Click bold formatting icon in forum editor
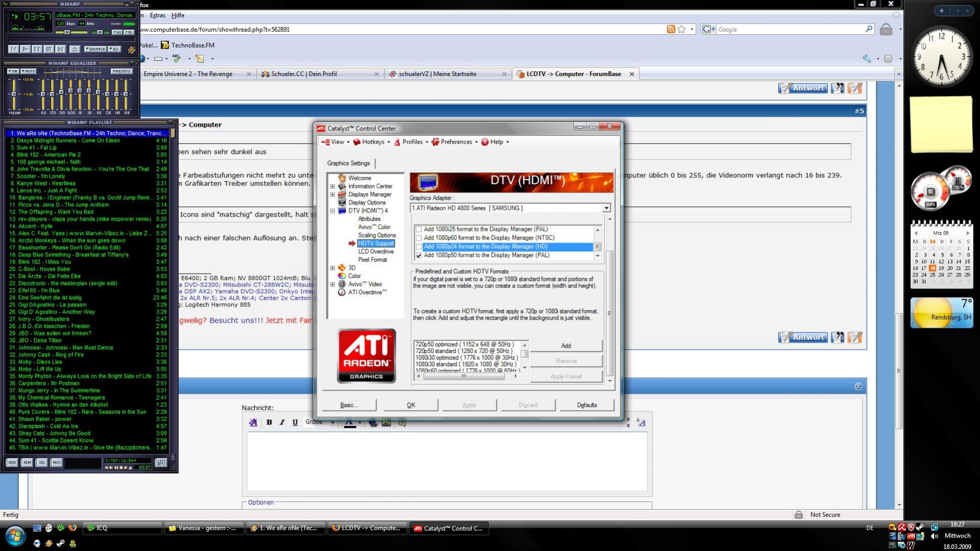The width and height of the screenshot is (980, 551). [269, 422]
